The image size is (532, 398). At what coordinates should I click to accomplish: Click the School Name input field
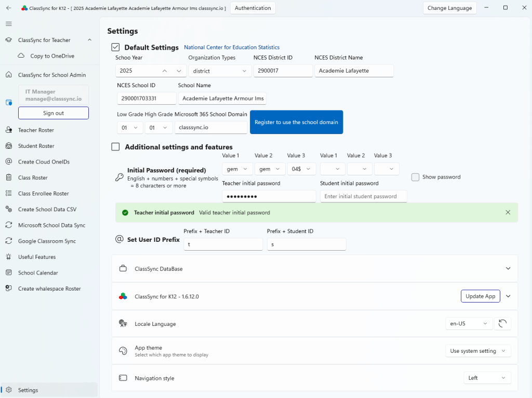pos(222,98)
